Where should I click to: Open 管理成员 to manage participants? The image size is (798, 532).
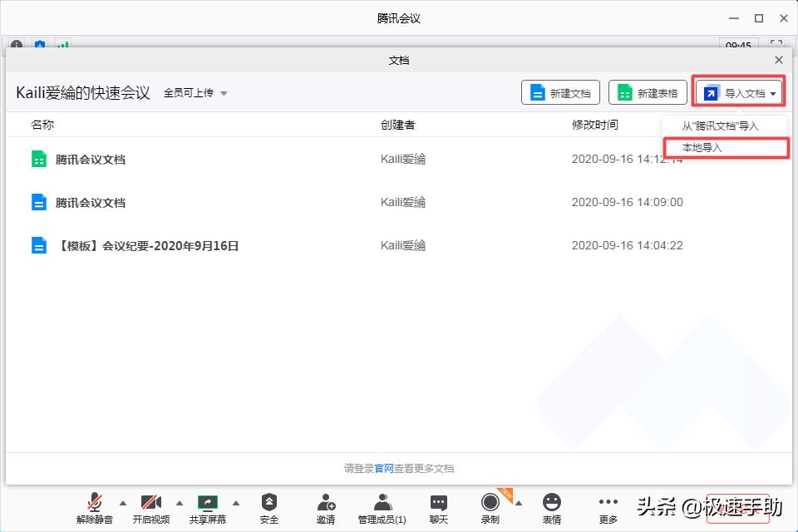coord(382,508)
